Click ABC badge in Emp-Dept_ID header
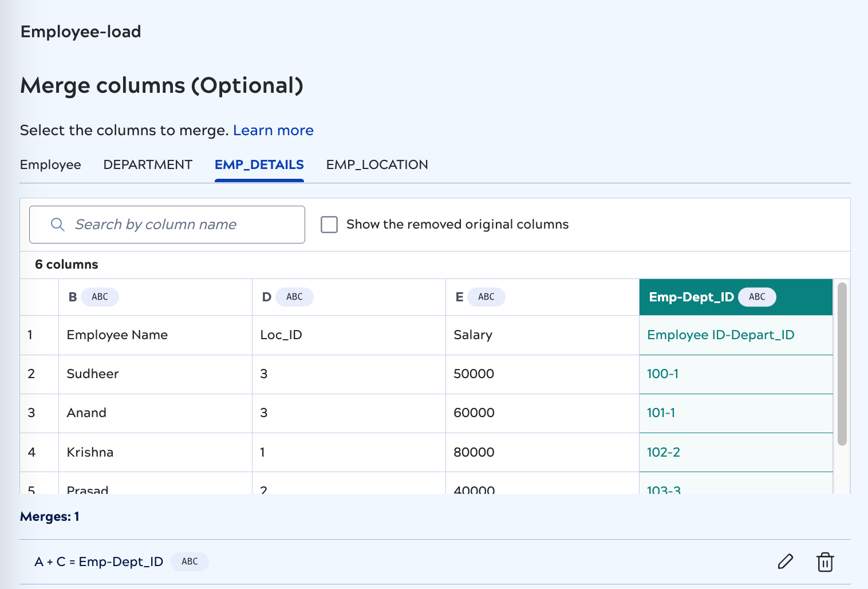 pyautogui.click(x=756, y=297)
